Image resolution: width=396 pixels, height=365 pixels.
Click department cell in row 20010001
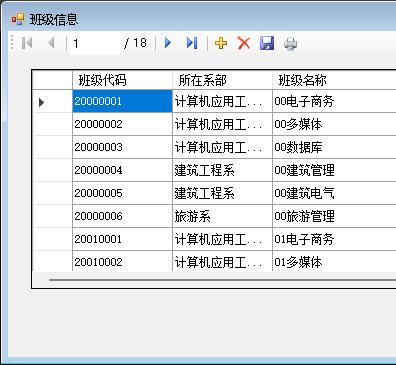222,239
